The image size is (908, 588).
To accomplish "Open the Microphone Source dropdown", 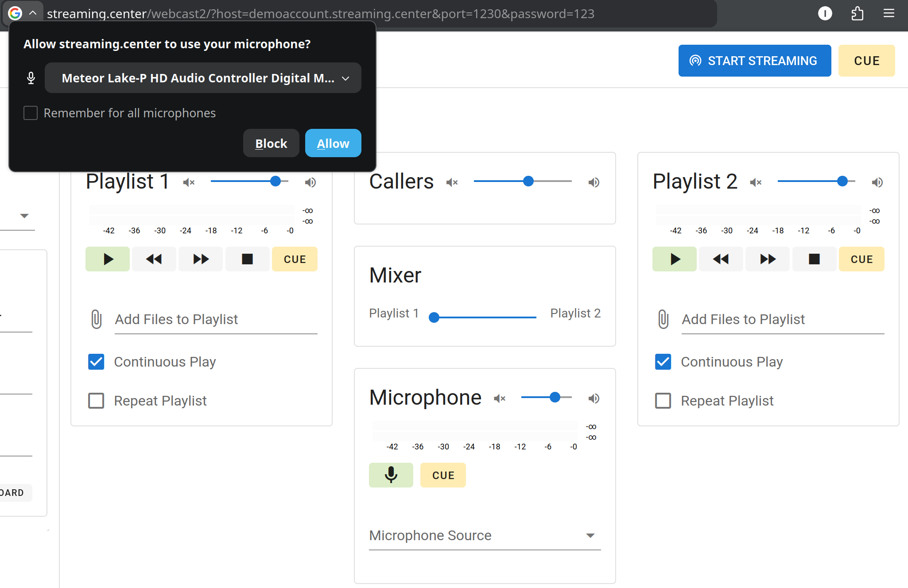I will [485, 536].
